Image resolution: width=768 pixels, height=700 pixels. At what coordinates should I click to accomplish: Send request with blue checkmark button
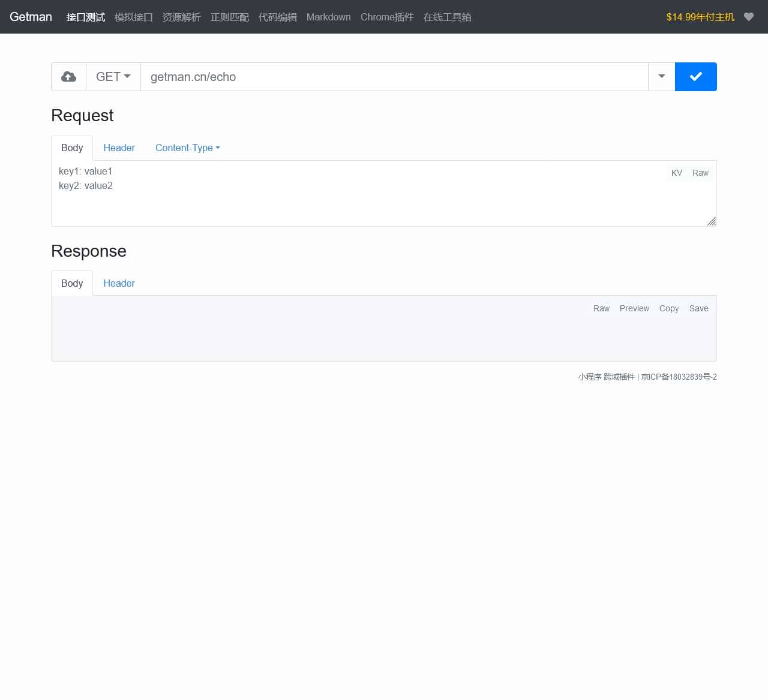click(x=695, y=77)
